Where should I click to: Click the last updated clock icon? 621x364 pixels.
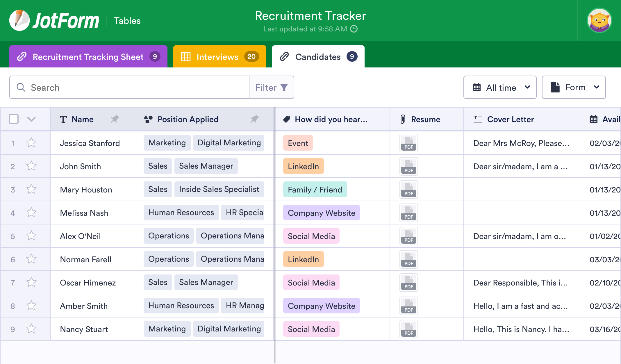coord(354,29)
